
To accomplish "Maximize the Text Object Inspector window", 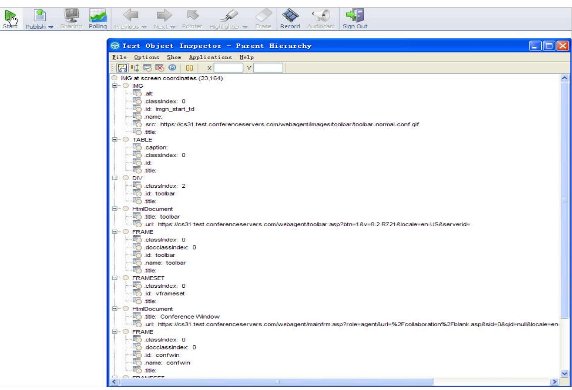I will tap(548, 46).
